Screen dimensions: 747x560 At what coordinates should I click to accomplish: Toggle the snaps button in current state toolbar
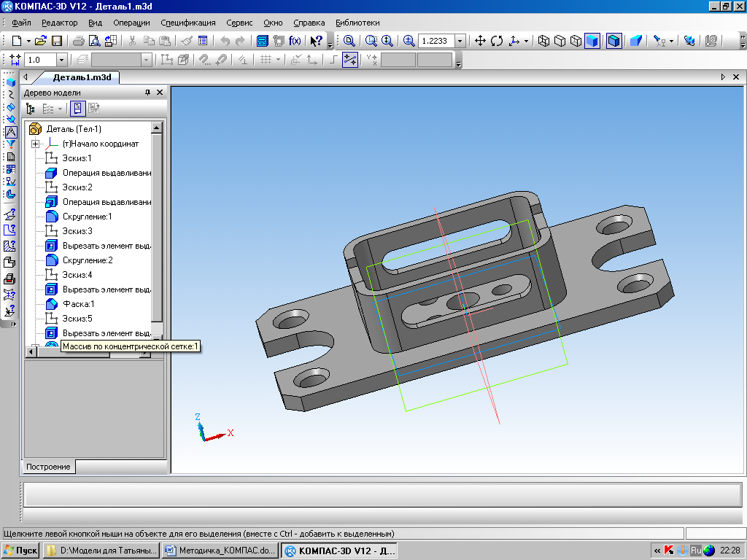click(x=350, y=60)
